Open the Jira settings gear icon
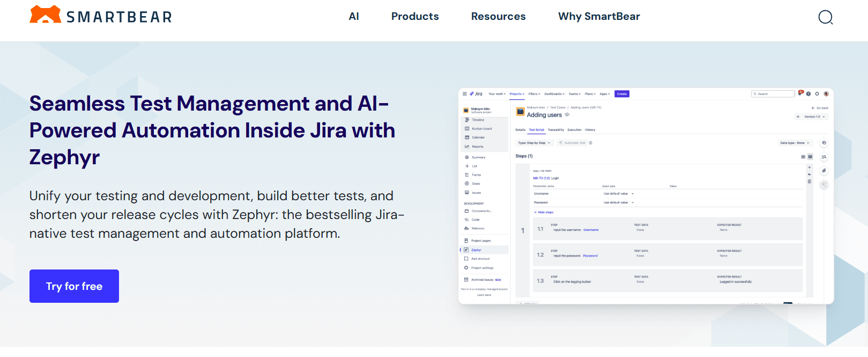The height and width of the screenshot is (357, 868). (x=817, y=94)
